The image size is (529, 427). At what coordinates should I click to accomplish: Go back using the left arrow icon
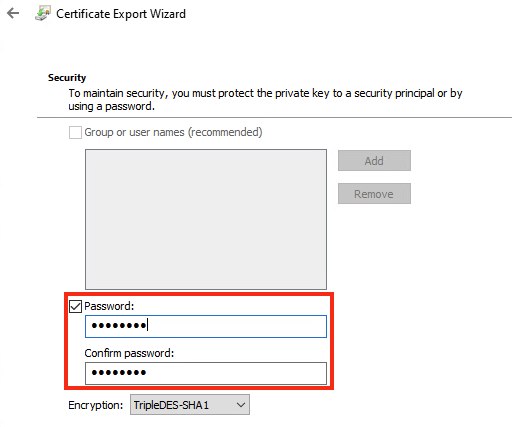pos(13,13)
